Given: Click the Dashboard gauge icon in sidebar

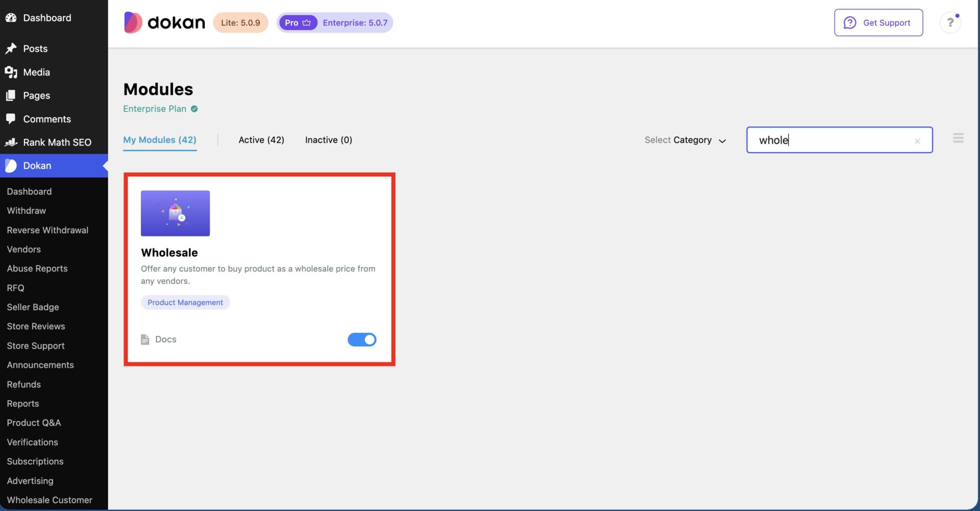Looking at the screenshot, I should [11, 18].
